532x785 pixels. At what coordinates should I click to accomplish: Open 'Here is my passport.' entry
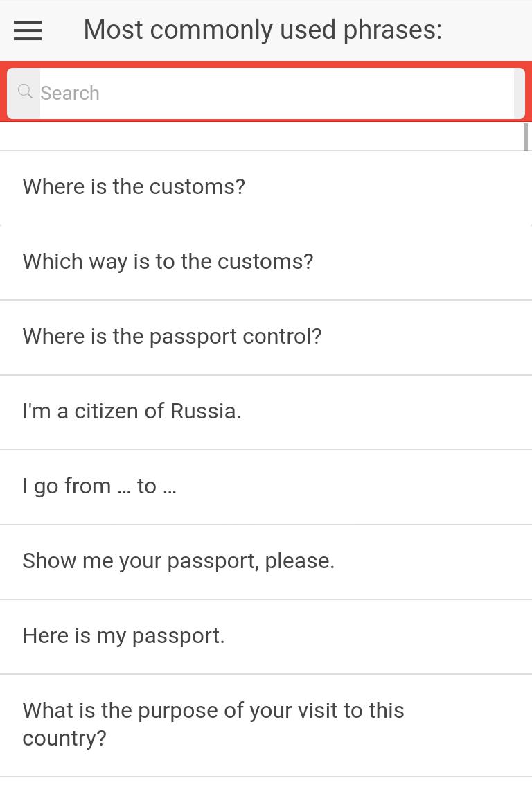click(123, 635)
